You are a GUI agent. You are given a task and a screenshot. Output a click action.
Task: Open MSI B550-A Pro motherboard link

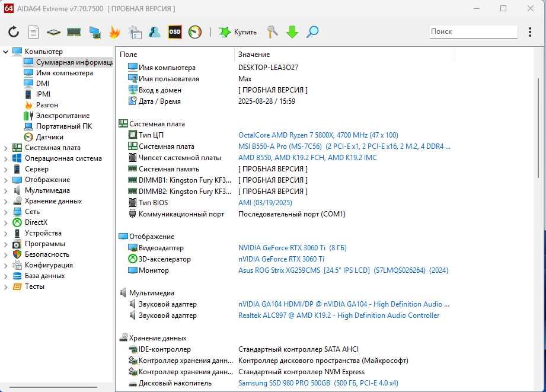pos(344,146)
